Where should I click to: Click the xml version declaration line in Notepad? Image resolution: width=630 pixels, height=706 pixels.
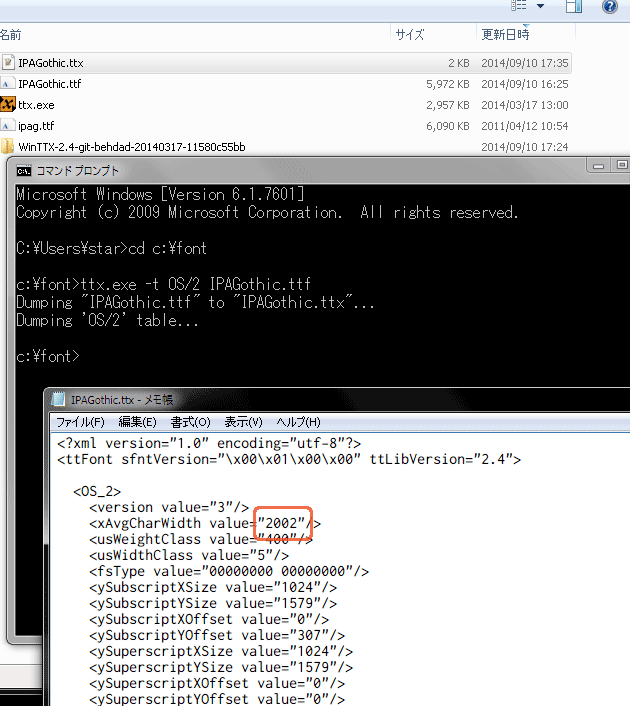209,444
